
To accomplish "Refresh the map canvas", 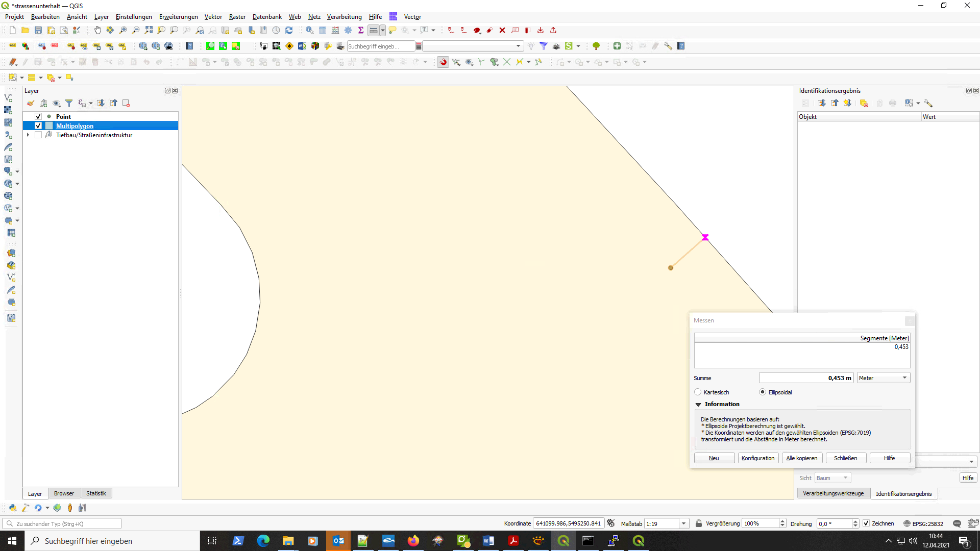I will [x=289, y=30].
